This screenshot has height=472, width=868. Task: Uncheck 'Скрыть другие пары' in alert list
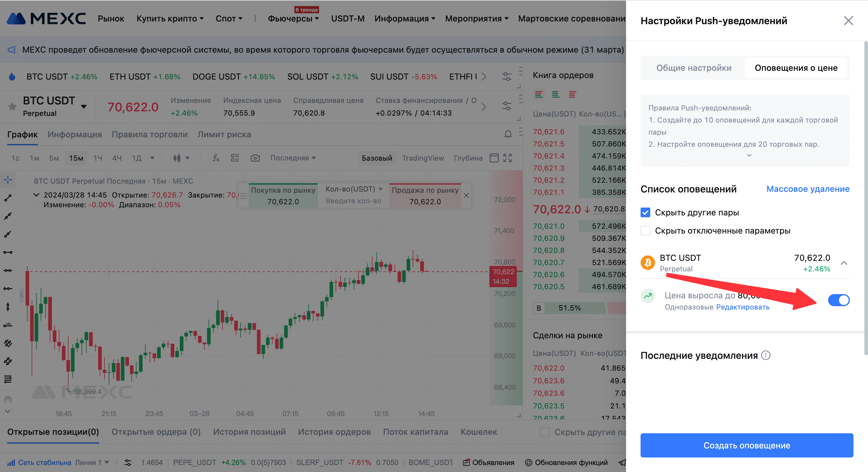645,212
